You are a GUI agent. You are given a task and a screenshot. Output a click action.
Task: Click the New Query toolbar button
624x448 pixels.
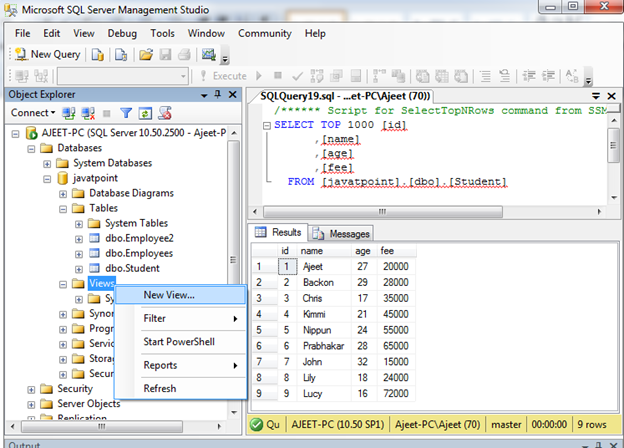[48, 54]
